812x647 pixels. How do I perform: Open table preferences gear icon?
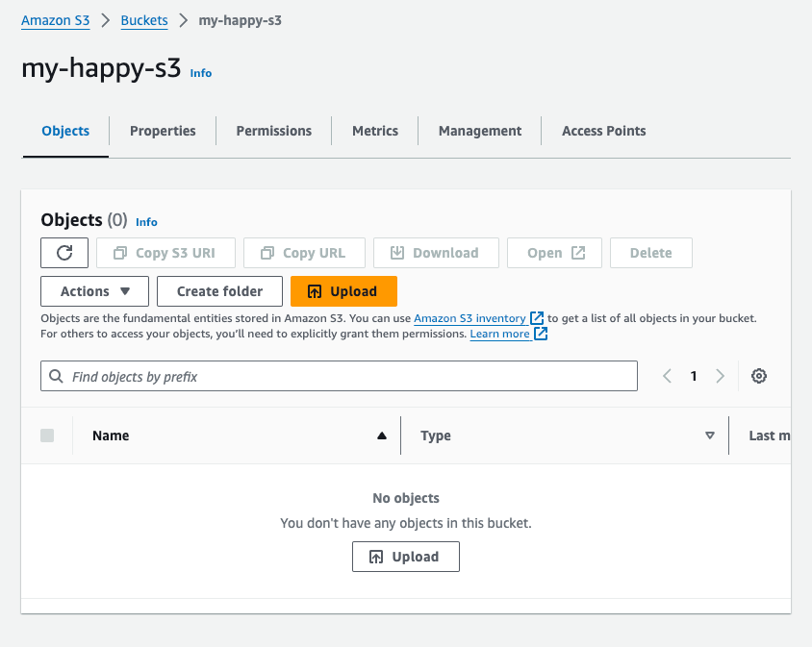tap(759, 376)
